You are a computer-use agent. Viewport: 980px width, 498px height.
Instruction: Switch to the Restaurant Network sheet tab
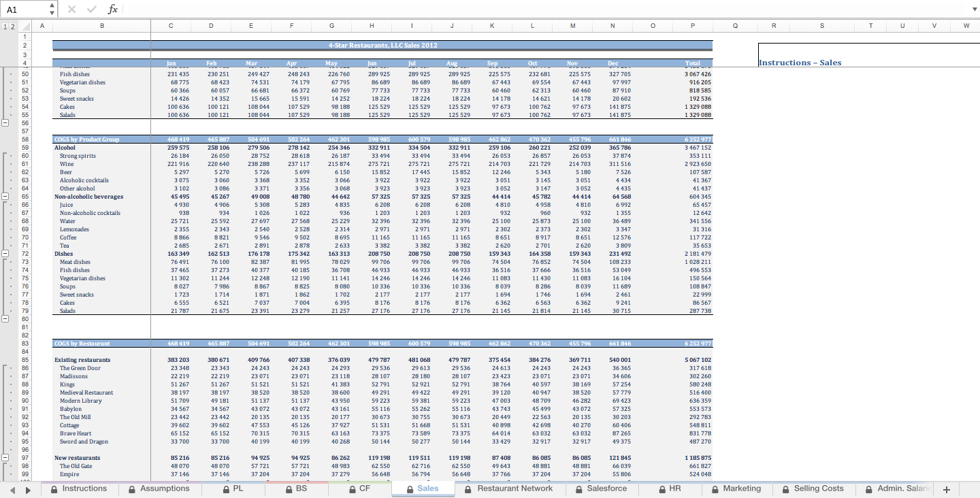[509, 488]
